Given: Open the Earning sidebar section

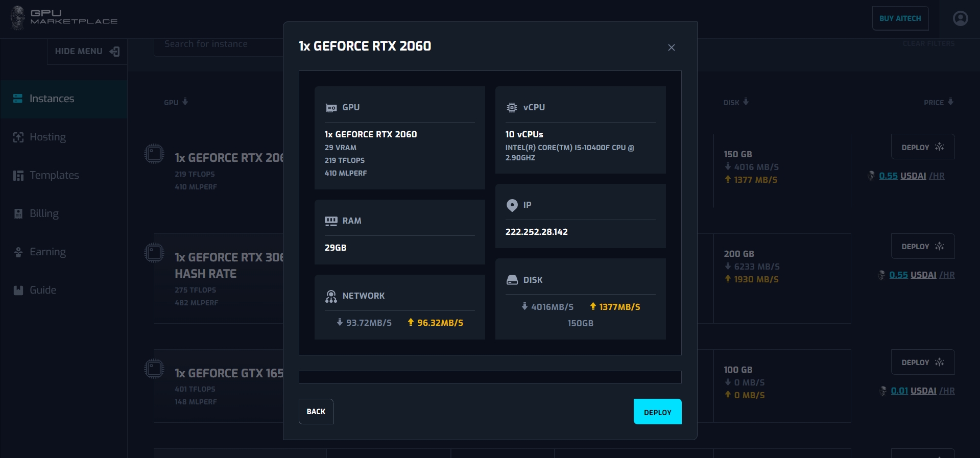Looking at the screenshot, I should (x=47, y=252).
